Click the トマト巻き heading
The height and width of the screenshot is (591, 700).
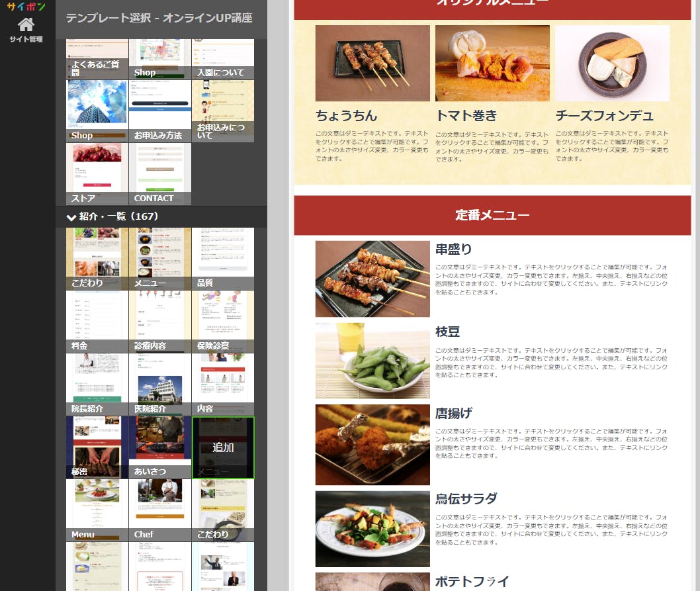466,116
